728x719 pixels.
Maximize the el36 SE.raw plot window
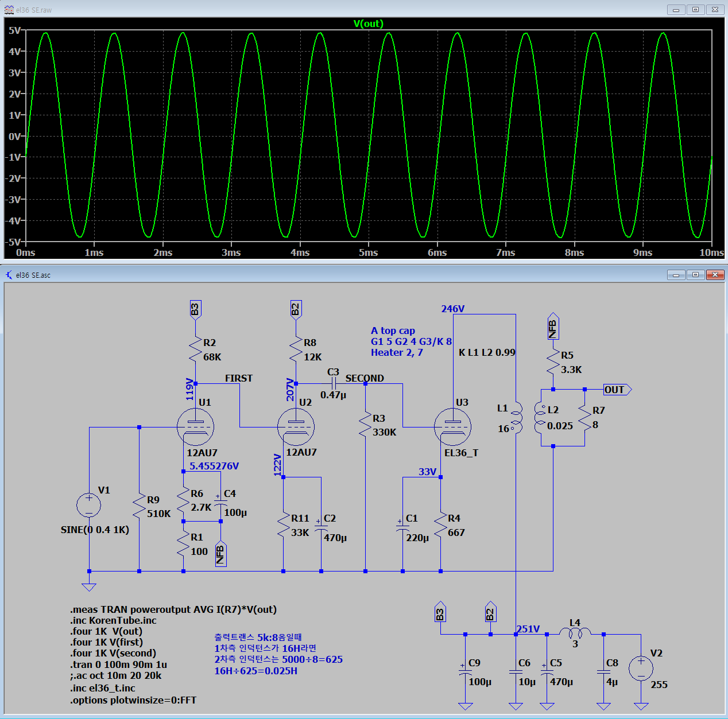[x=695, y=10]
